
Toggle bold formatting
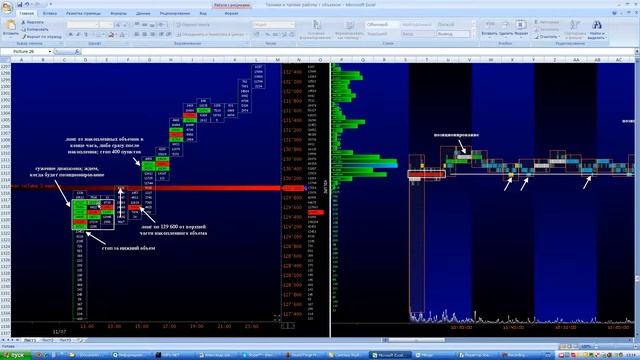71,35
